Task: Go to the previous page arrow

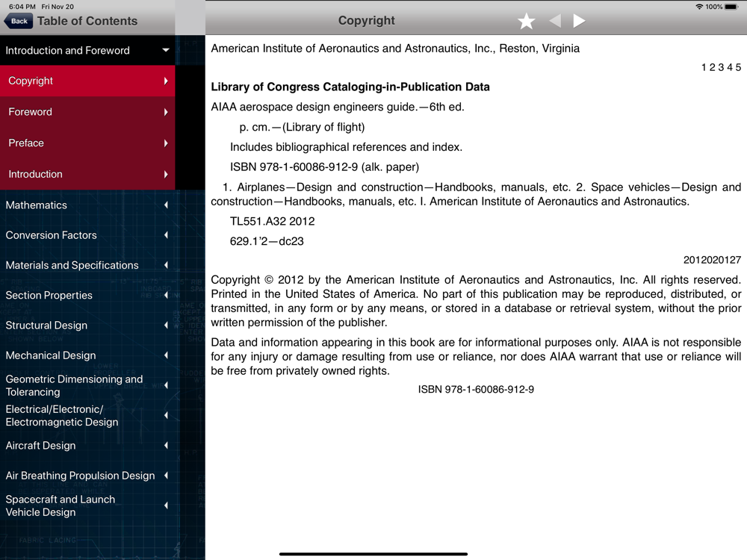Action: 555,21
